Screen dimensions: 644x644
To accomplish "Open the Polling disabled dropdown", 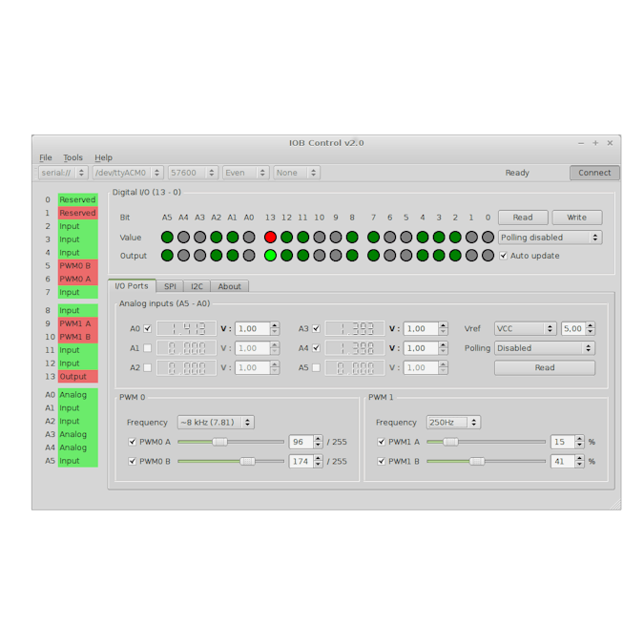I will pos(551,238).
